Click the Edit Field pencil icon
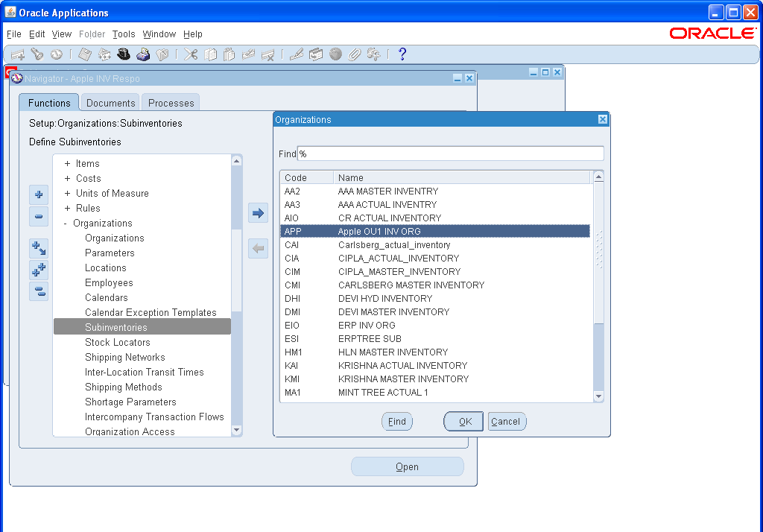This screenshot has height=532, width=763. click(297, 54)
